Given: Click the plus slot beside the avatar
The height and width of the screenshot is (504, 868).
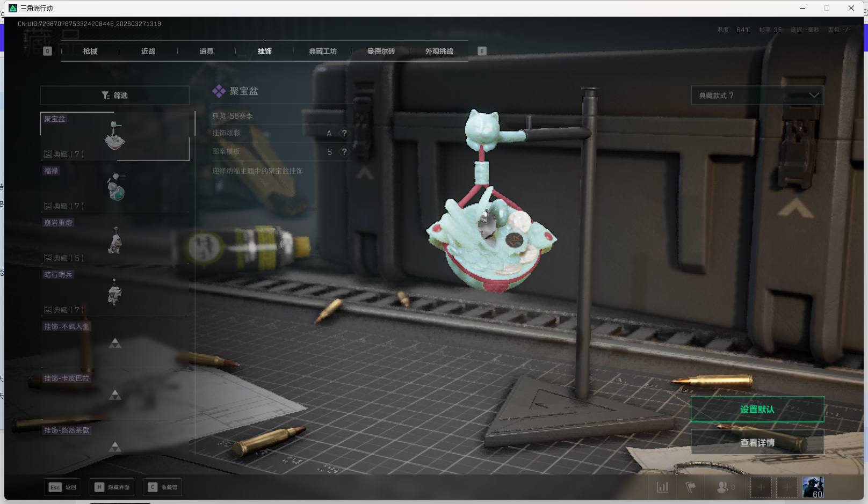Looking at the screenshot, I should (787, 487).
